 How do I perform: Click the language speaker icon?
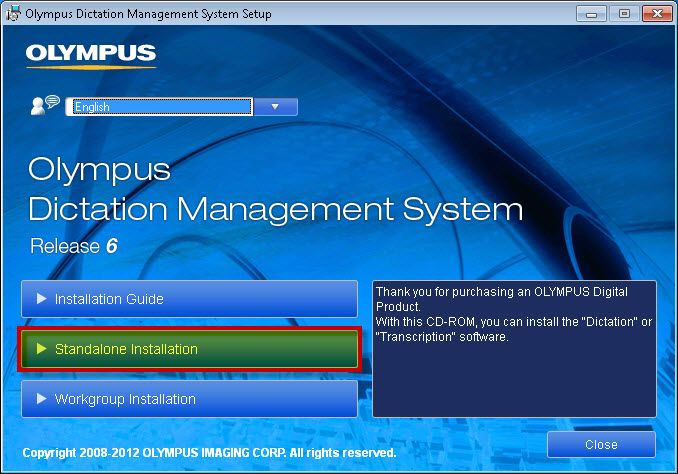click(x=45, y=105)
